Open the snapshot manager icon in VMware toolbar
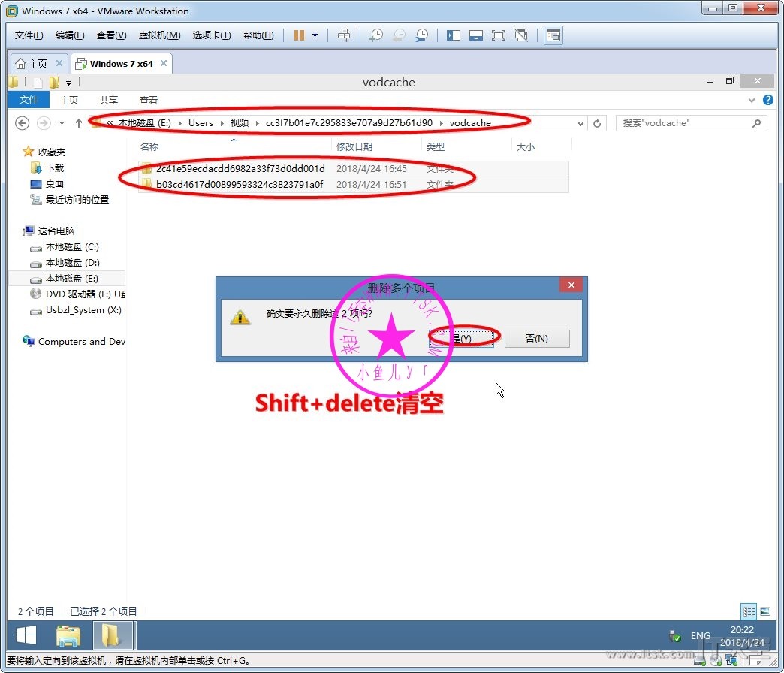The height and width of the screenshot is (673, 784). (x=422, y=35)
